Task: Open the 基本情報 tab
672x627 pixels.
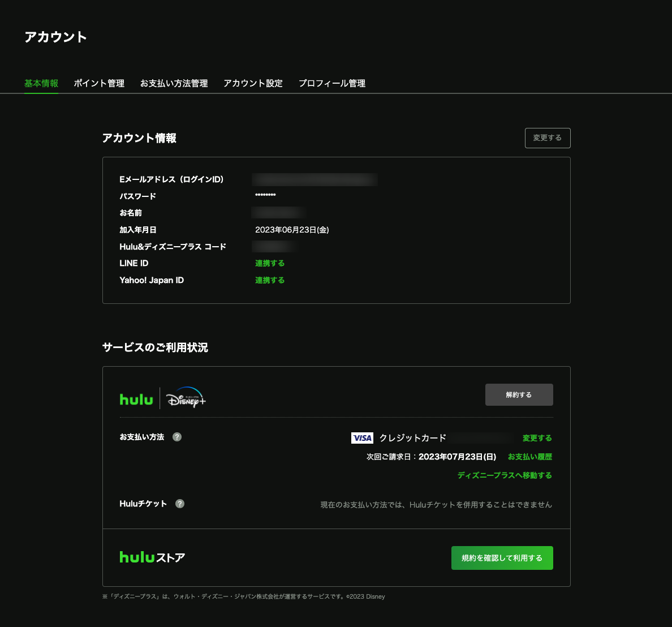Action: point(41,83)
